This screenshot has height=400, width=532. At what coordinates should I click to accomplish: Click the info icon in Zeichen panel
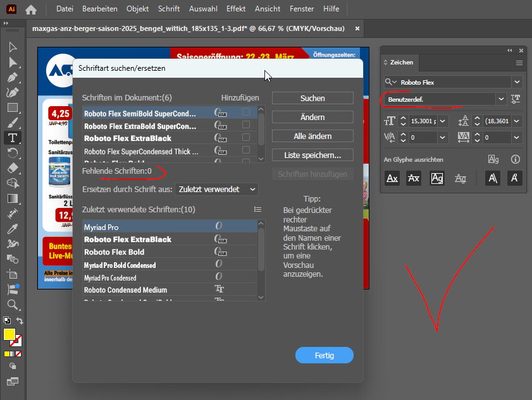pos(516,160)
